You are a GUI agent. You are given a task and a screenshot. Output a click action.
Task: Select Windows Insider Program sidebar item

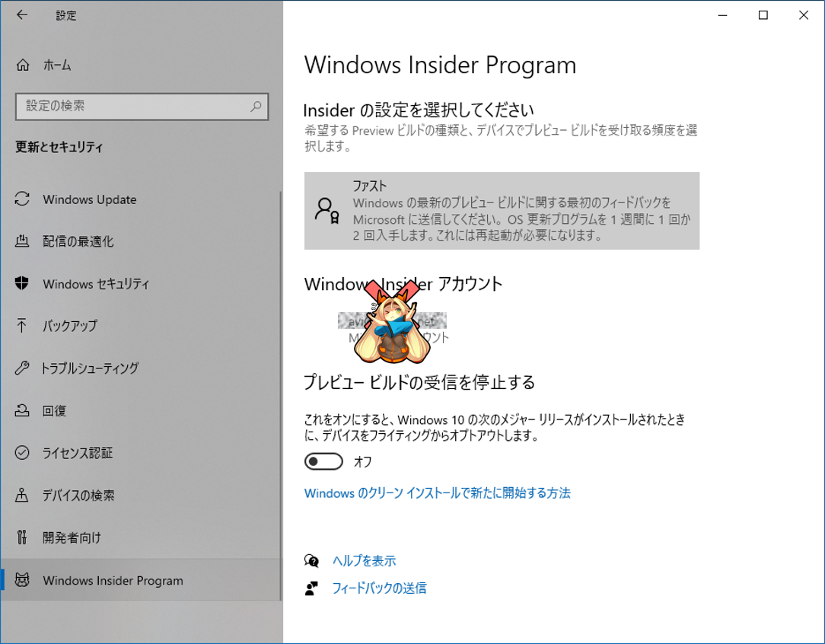141,580
